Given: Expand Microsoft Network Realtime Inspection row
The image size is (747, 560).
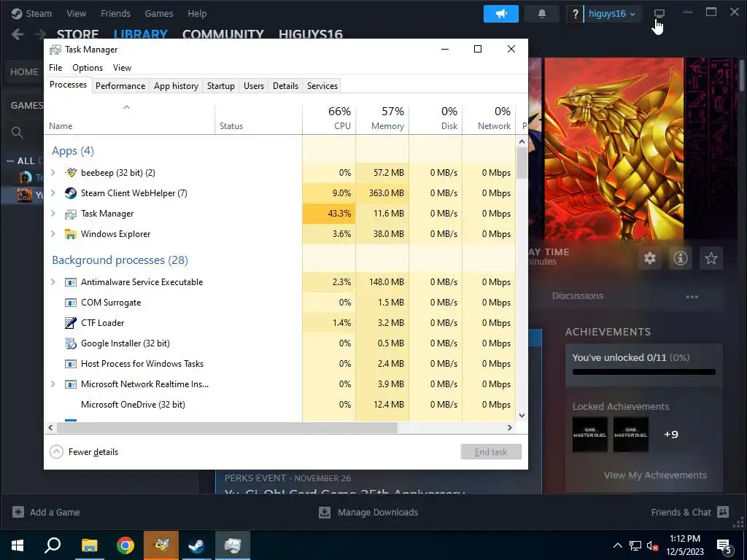Looking at the screenshot, I should coord(53,384).
